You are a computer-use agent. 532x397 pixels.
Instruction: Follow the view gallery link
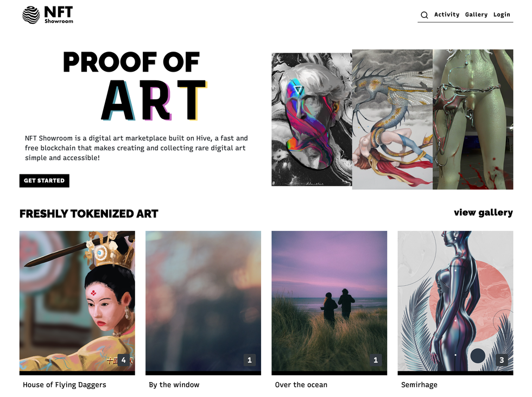point(483,212)
